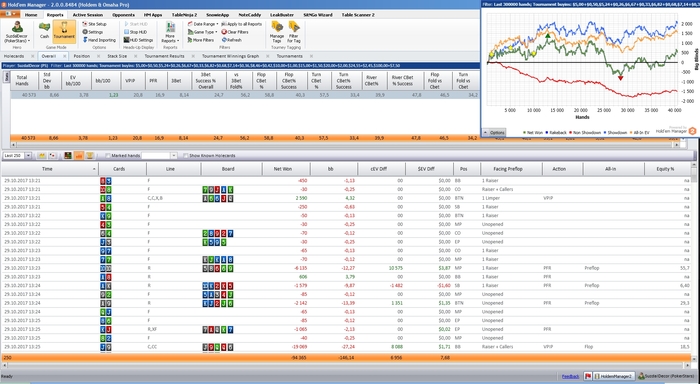The height and width of the screenshot is (384, 700).
Task: Open the LeakBuster ribbon tab
Action: coord(282,15)
